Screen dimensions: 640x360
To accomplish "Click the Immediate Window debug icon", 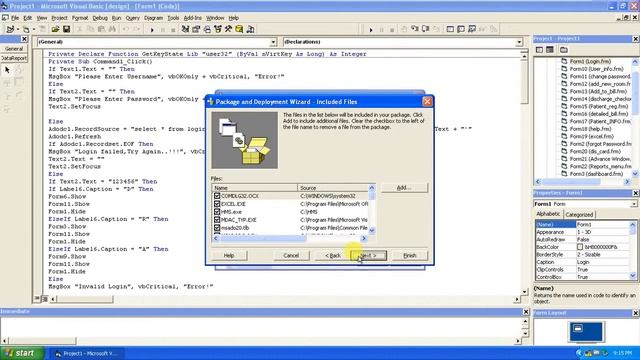I will [x=461, y=29].
